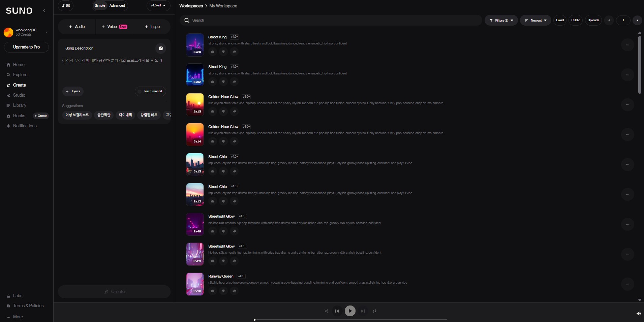Like the Runway Queen song
Viewport: 644px width, 322px height.
213,291
